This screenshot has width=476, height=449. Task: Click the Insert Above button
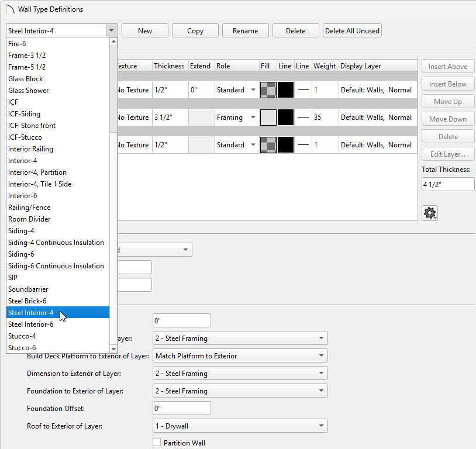click(448, 66)
